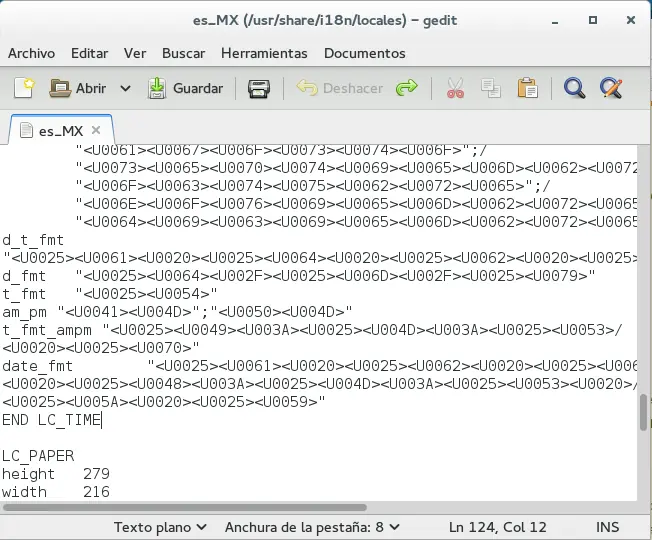This screenshot has width=652, height=540.
Task: Open the Anchura de la pestaña dropdown
Action: pos(312,527)
